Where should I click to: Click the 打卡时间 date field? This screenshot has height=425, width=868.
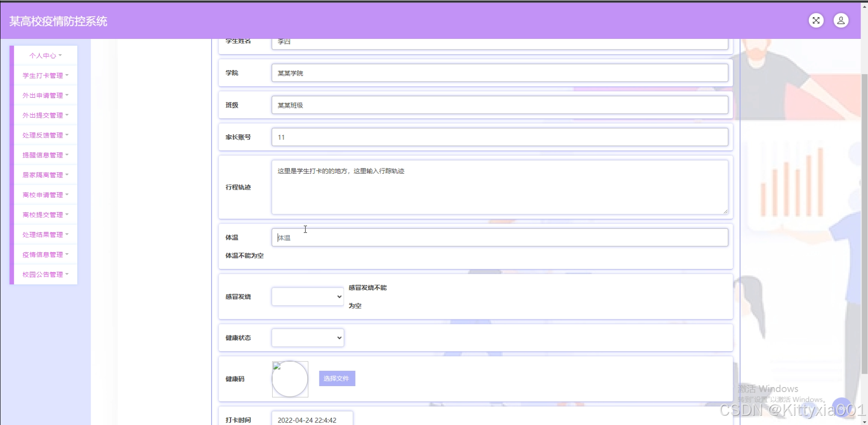(312, 420)
